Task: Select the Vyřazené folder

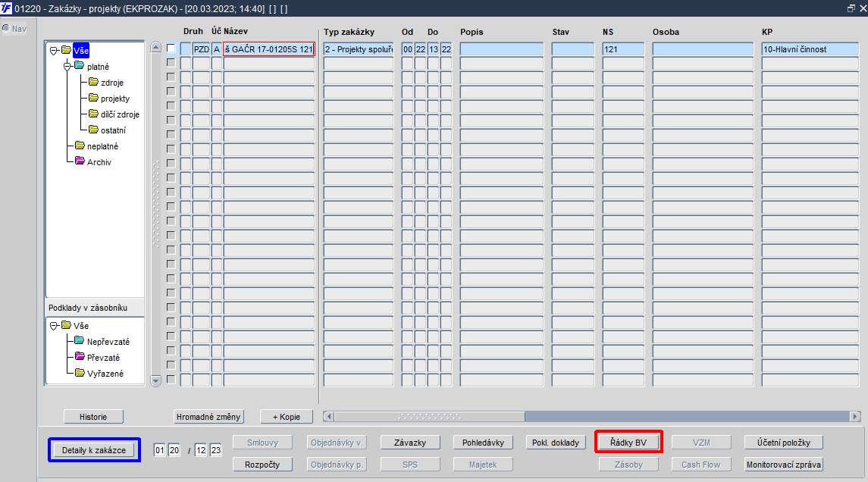Action: coord(99,373)
